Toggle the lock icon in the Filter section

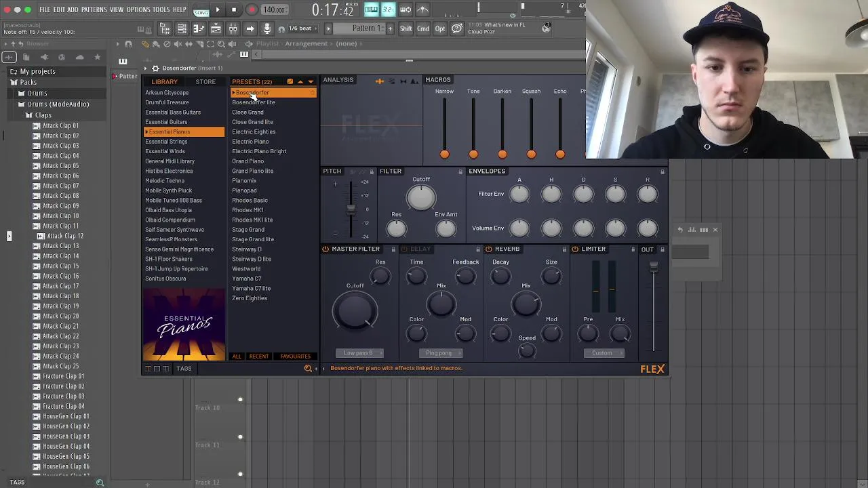point(460,171)
